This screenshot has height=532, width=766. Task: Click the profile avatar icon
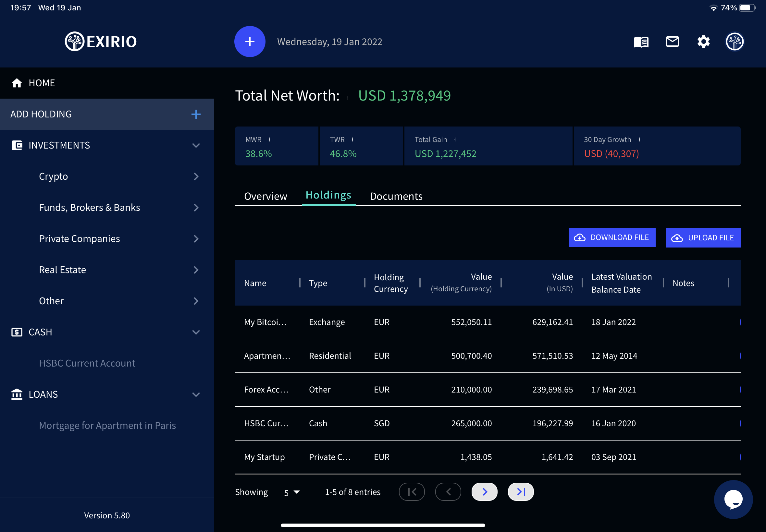[x=735, y=41]
